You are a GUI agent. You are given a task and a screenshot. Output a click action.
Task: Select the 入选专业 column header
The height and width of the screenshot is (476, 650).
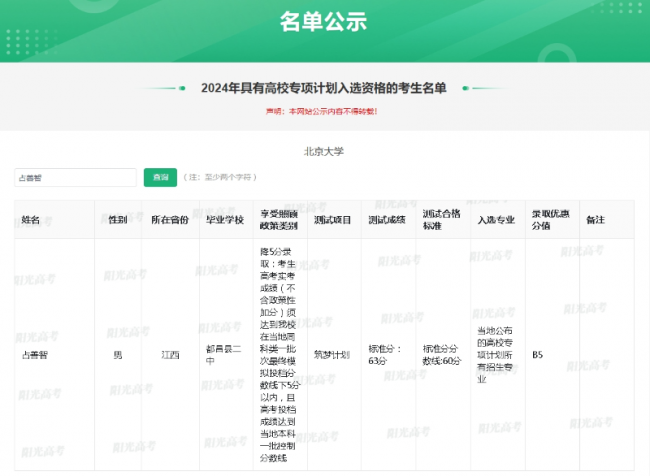point(496,220)
